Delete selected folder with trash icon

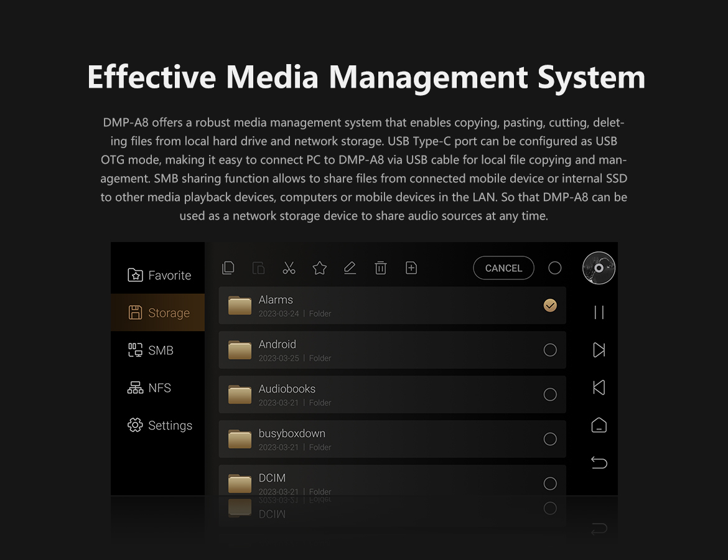[380, 268]
